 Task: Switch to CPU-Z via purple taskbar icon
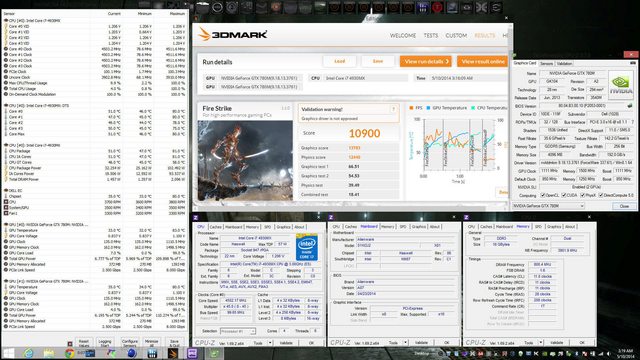click(192, 353)
